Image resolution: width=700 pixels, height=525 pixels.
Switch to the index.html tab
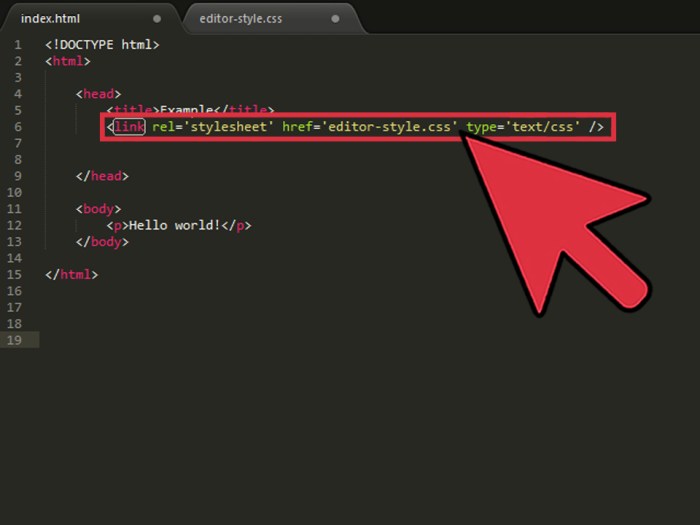point(52,18)
